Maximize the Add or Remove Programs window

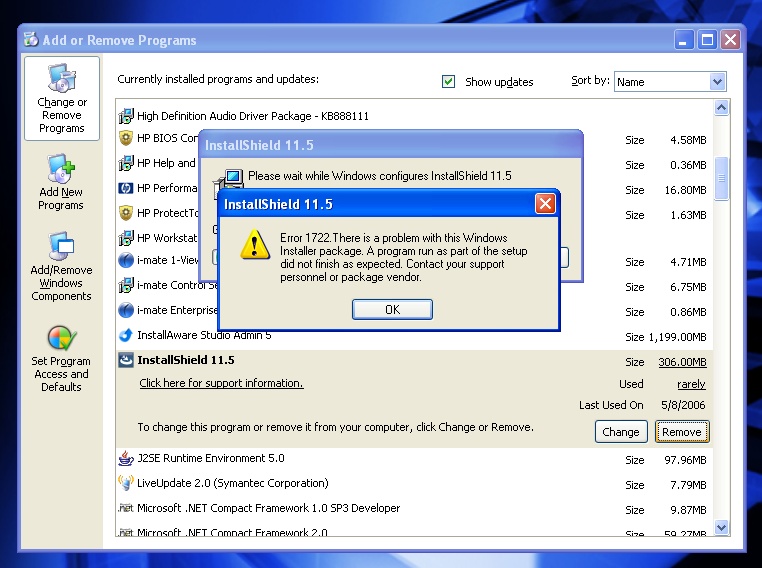pyautogui.click(x=707, y=39)
